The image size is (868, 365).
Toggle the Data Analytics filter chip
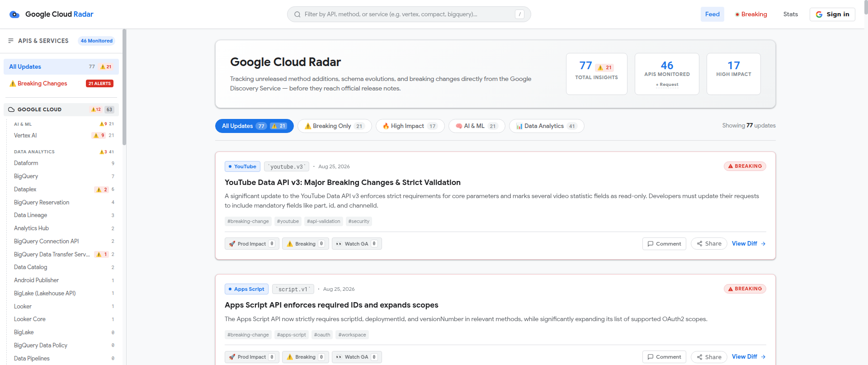[x=547, y=126]
